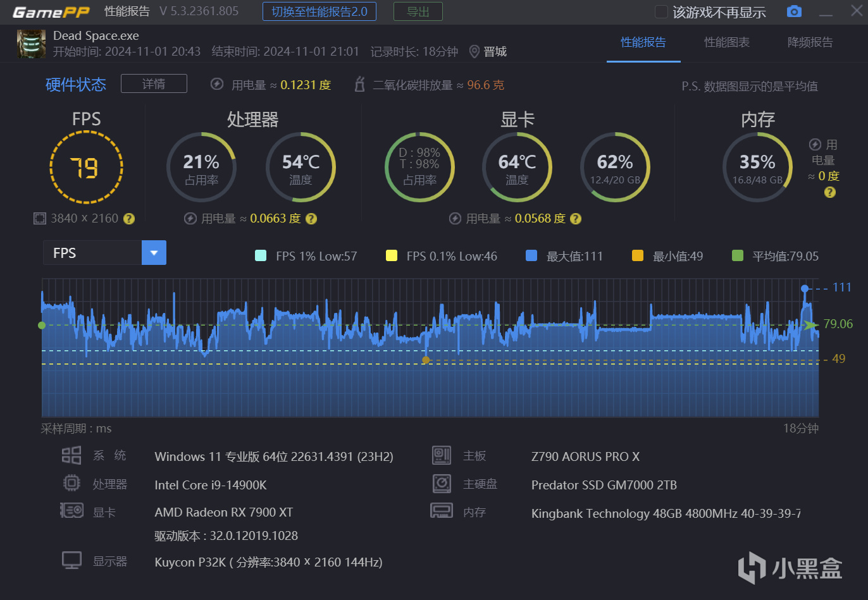Screen dimensions: 868x600
Task: Click the CPU 54℃ 温度 gauge
Action: [301, 168]
